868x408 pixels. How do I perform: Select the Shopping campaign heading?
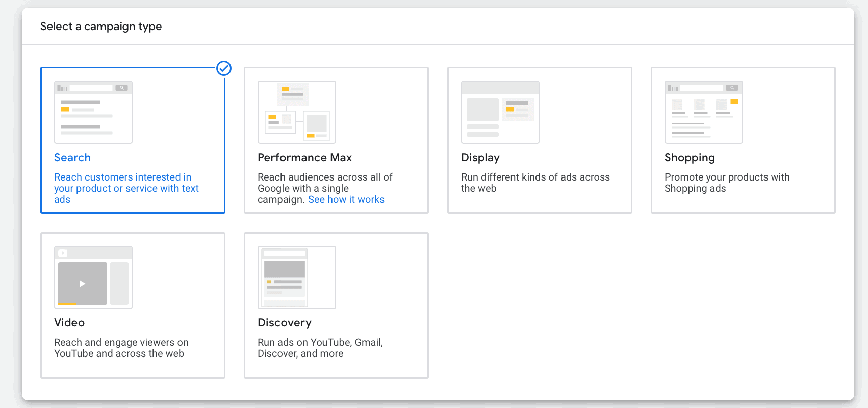pyautogui.click(x=690, y=158)
